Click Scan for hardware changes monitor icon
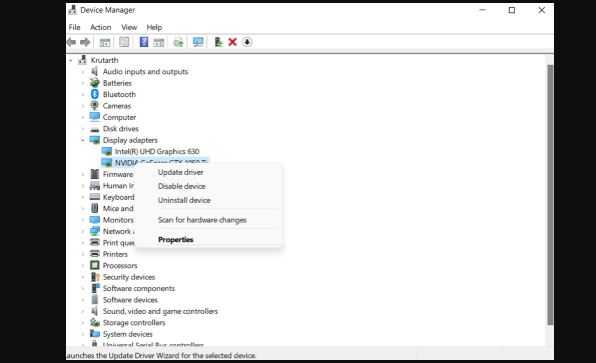596x363 pixels. [198, 42]
